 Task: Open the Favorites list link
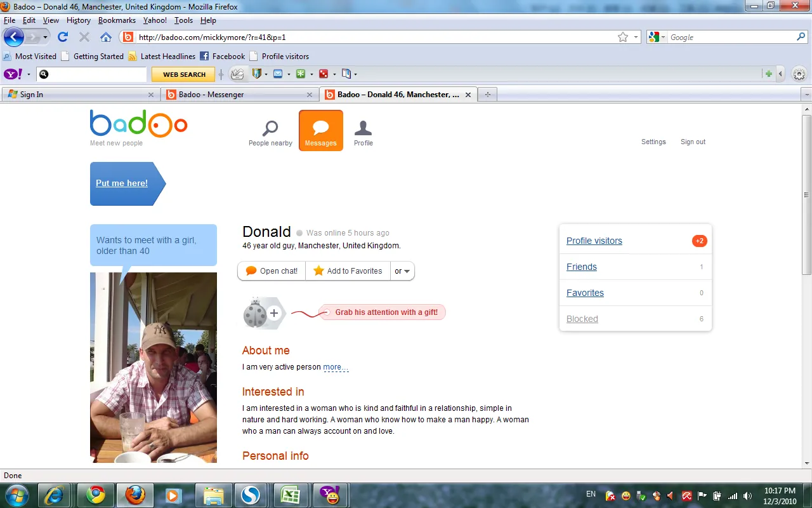pos(585,293)
